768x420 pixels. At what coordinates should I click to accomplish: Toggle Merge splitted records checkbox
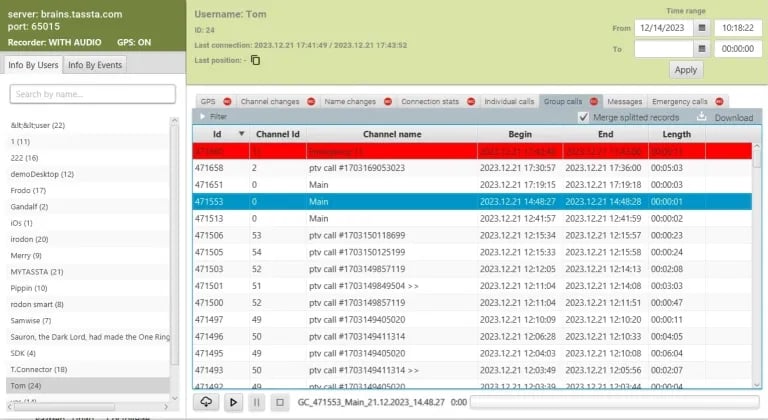[x=583, y=117]
